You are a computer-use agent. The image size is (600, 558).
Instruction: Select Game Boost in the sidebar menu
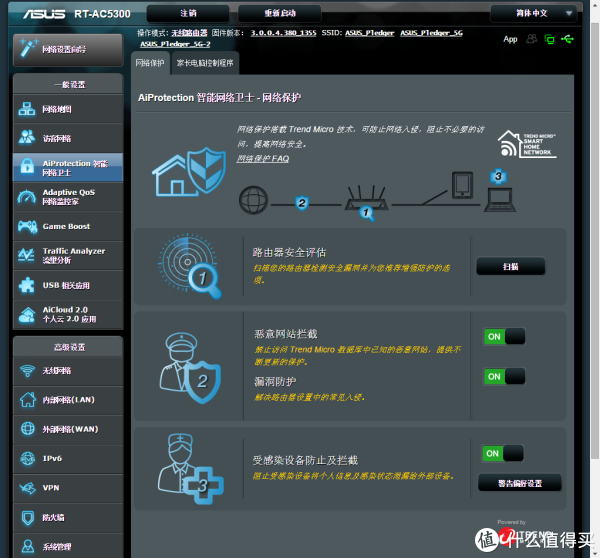[x=68, y=227]
